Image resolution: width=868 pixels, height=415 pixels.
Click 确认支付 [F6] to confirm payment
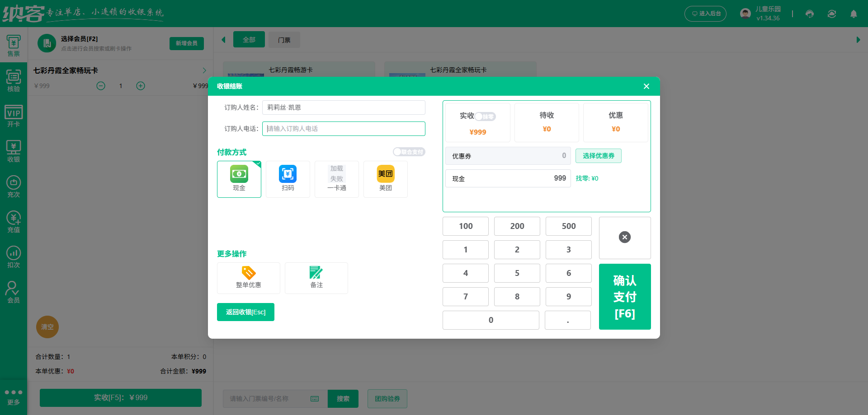[624, 297]
